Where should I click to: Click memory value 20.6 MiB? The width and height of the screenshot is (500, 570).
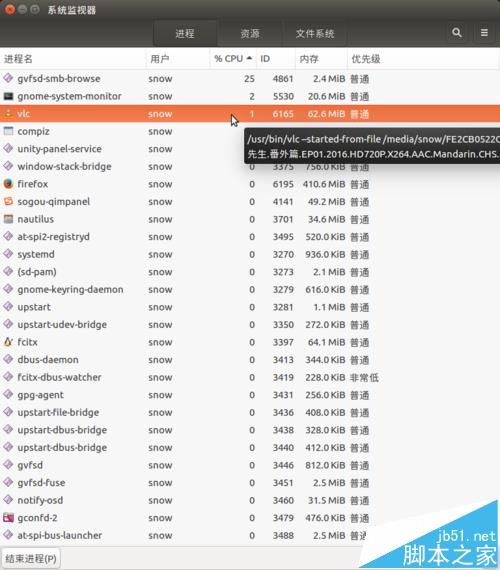pos(326,96)
